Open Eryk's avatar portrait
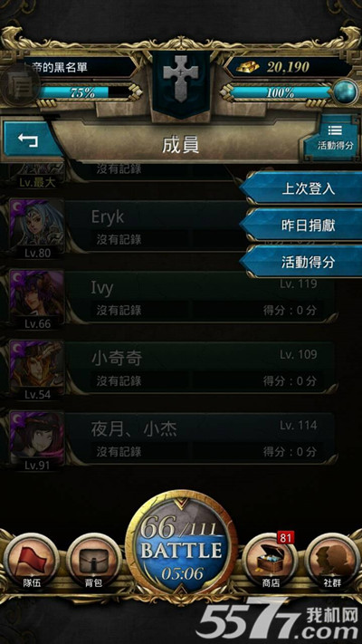Screen dimensions: 362x644 click(x=37, y=225)
